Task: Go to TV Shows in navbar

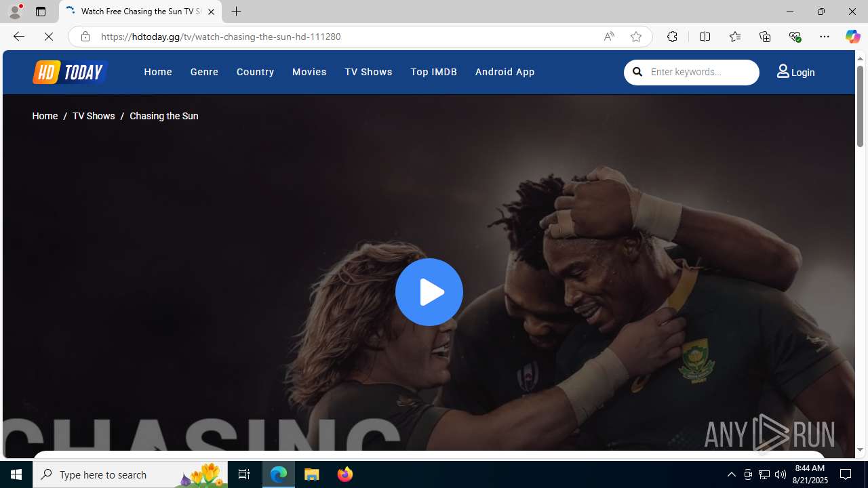Action: 368,72
